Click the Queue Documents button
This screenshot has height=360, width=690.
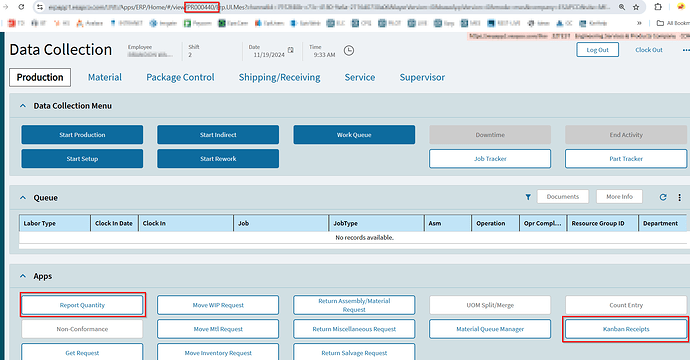563,197
